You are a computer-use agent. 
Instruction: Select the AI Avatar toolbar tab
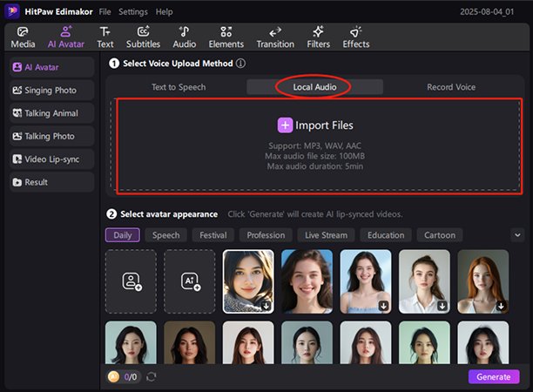click(x=65, y=37)
